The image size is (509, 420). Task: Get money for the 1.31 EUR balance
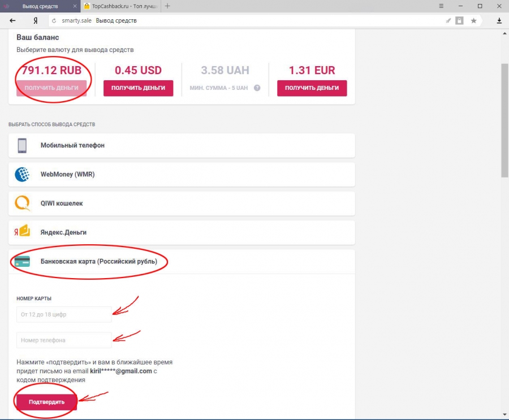pos(312,88)
